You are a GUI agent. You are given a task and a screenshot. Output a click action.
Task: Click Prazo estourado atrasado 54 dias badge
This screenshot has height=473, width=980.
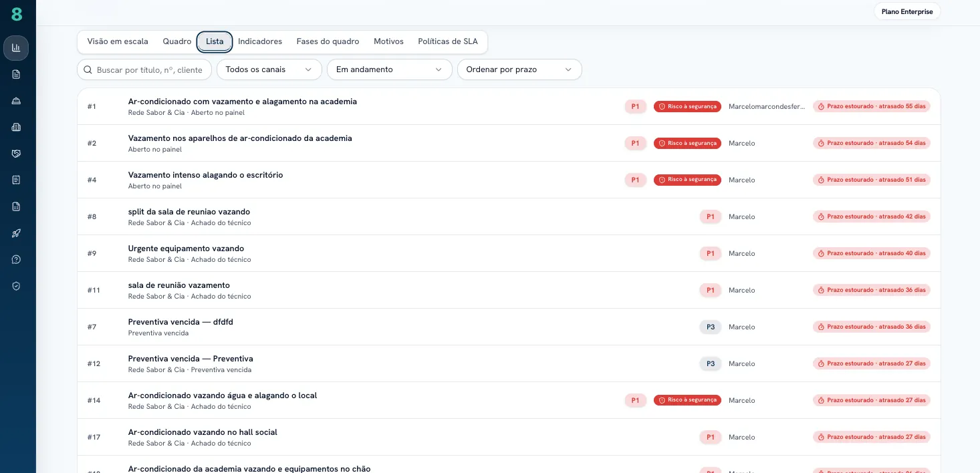(x=872, y=143)
